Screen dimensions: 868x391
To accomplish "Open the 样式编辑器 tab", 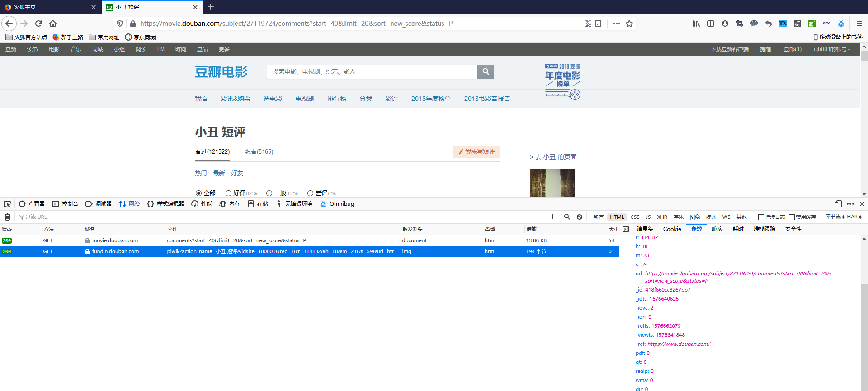I will 165,204.
